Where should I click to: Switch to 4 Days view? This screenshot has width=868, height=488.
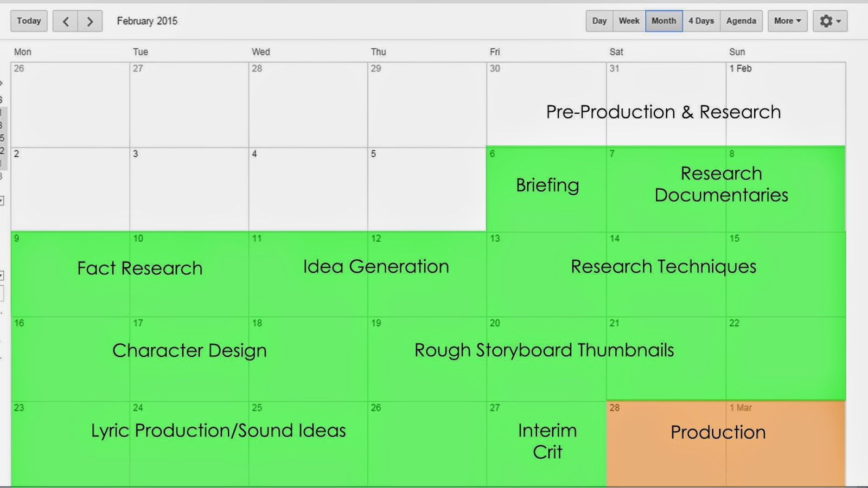(x=700, y=21)
